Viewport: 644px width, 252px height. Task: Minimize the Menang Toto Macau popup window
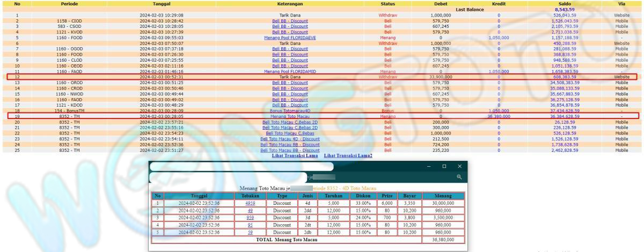coord(428,166)
